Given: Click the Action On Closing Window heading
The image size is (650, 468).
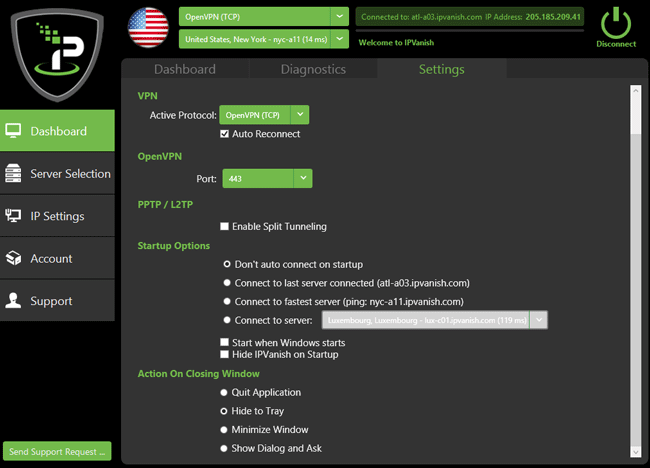Looking at the screenshot, I should [x=199, y=373].
